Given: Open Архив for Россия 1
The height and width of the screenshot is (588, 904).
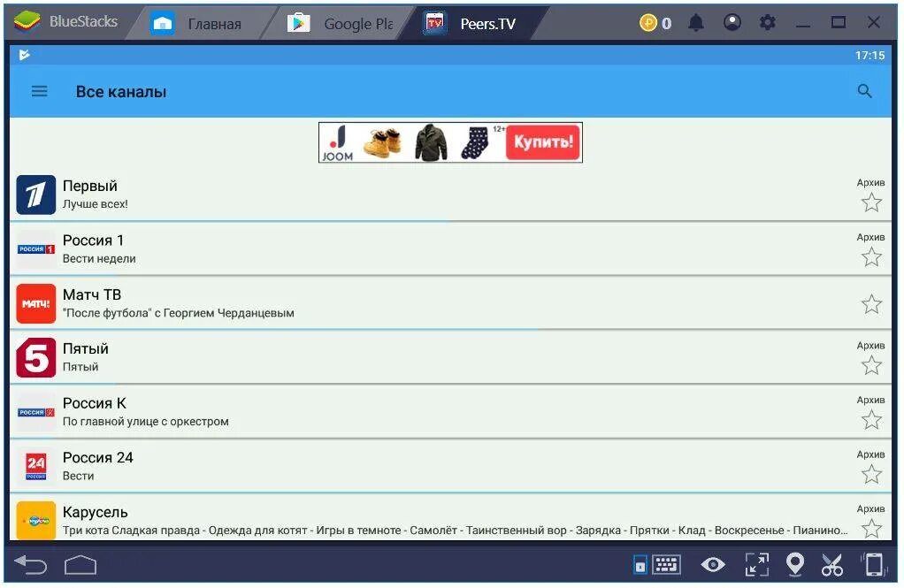Looking at the screenshot, I should pos(870,237).
